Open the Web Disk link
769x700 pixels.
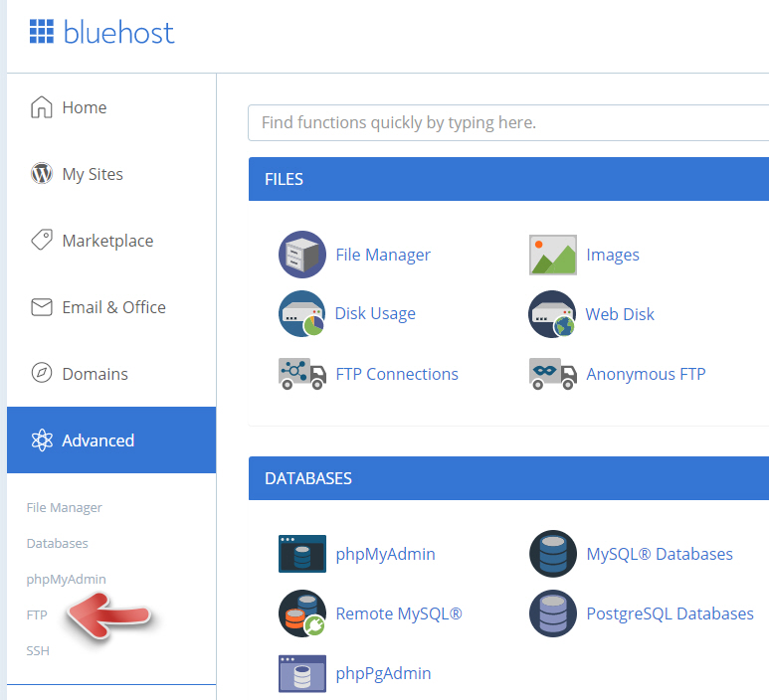(620, 314)
